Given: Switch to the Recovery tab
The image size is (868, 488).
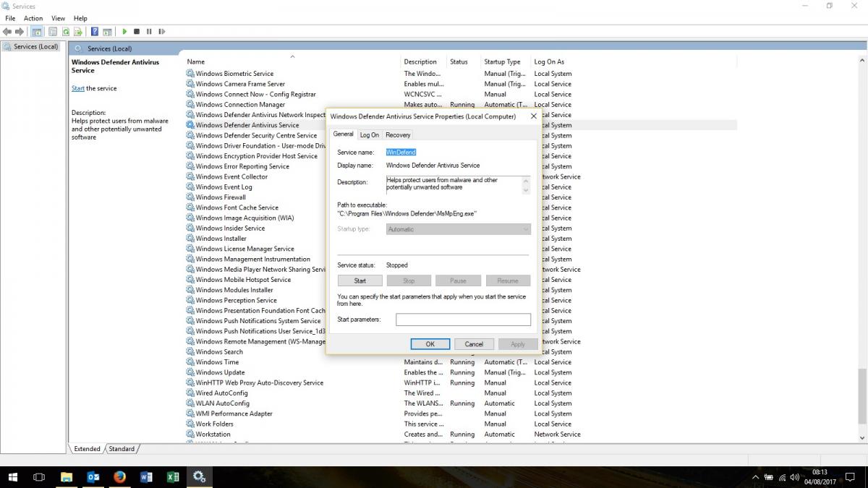Looking at the screenshot, I should 398,134.
